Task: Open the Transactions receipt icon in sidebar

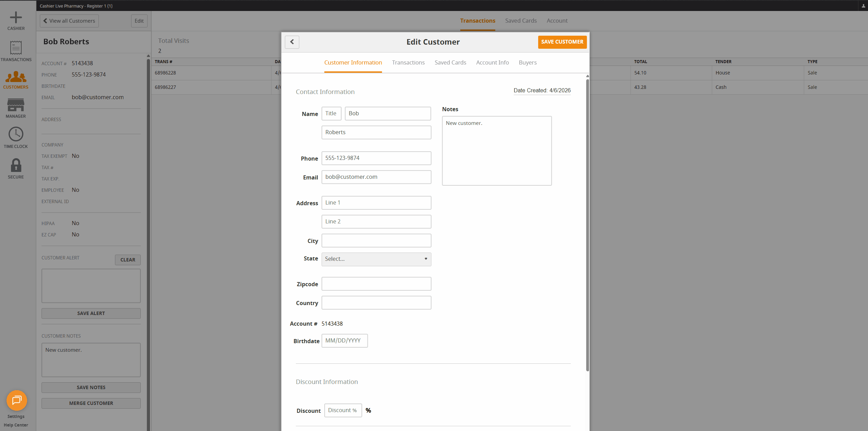Action: click(16, 48)
